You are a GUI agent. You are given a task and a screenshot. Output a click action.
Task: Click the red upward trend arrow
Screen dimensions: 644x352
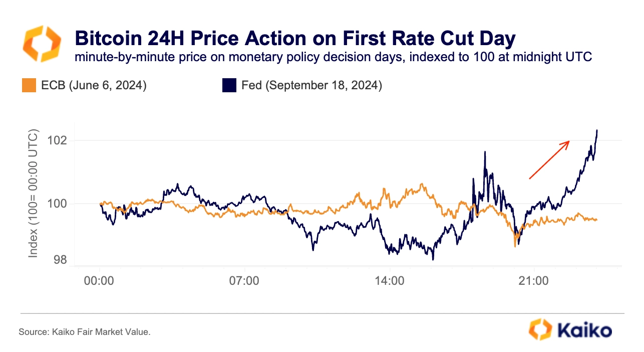point(549,159)
